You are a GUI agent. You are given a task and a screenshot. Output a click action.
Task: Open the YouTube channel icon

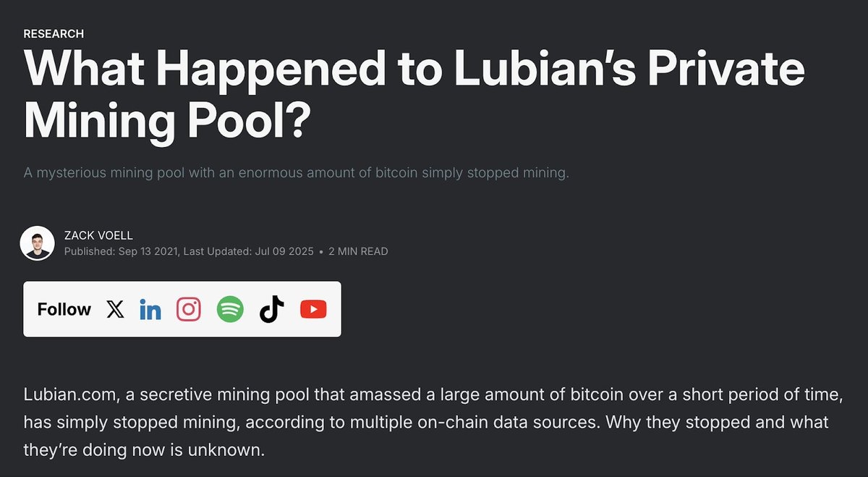point(313,310)
